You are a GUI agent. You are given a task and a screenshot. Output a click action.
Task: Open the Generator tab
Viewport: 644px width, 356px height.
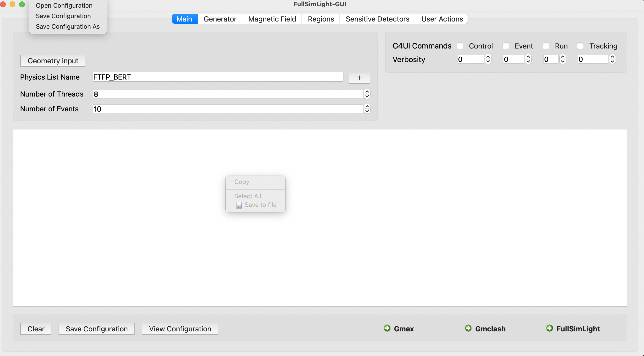coord(220,19)
